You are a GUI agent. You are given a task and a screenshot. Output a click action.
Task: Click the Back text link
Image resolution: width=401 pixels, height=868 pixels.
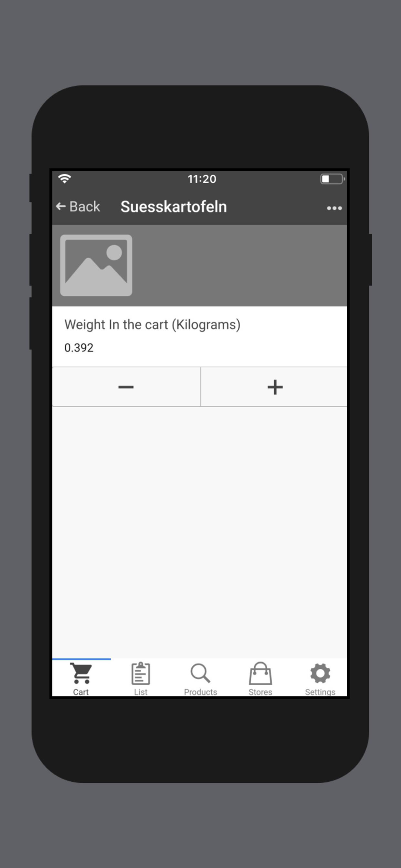[x=85, y=207]
